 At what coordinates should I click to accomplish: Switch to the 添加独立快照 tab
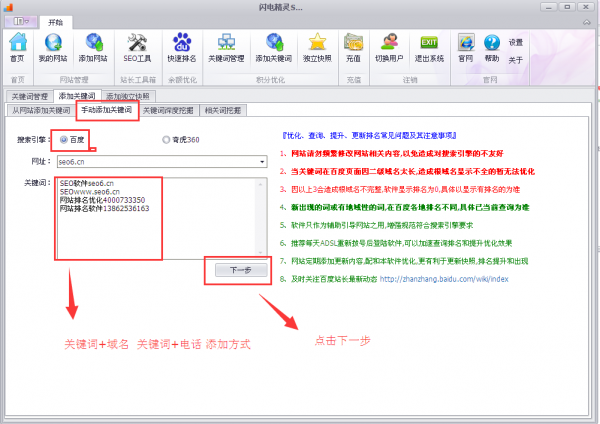127,96
